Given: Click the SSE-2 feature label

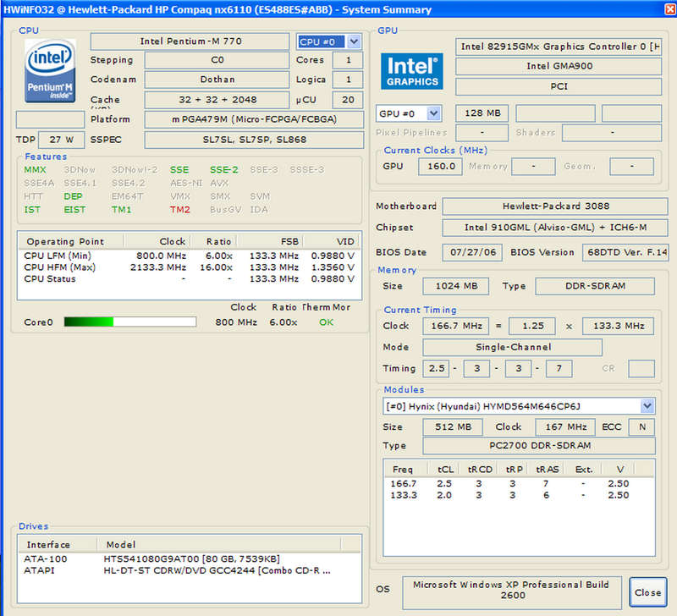Looking at the screenshot, I should coord(224,170).
